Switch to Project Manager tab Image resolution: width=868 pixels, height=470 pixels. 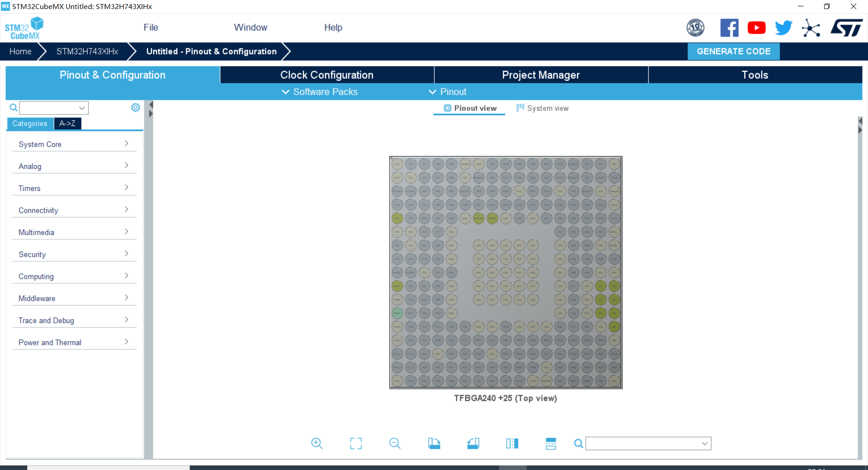click(541, 75)
